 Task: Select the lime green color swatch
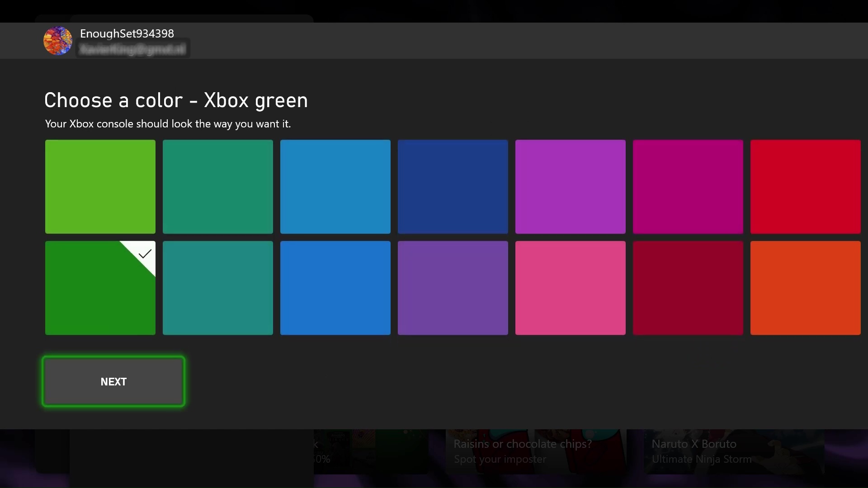click(x=100, y=187)
